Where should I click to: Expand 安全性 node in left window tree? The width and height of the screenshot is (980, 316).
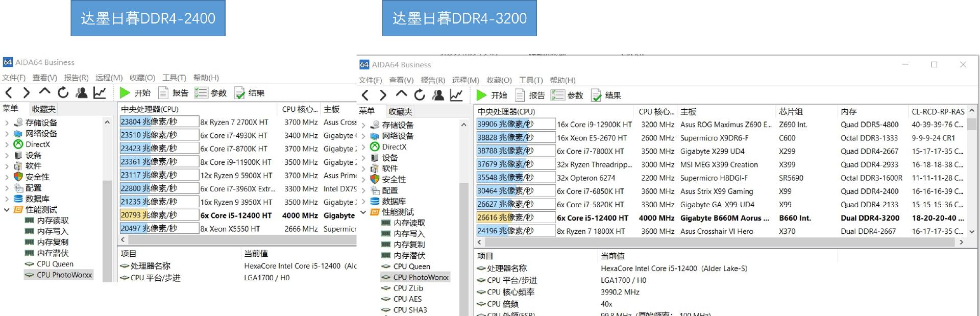point(7,177)
